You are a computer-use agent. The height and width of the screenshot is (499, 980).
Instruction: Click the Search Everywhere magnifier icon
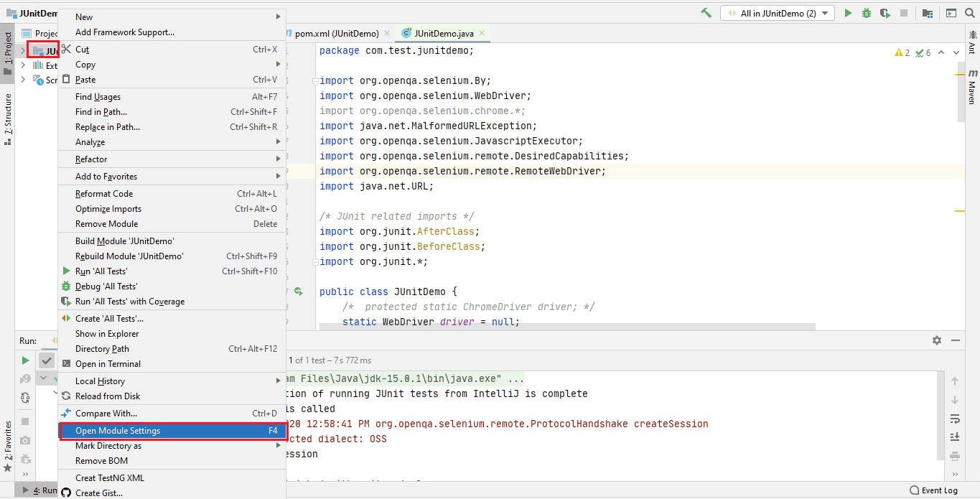tap(970, 13)
